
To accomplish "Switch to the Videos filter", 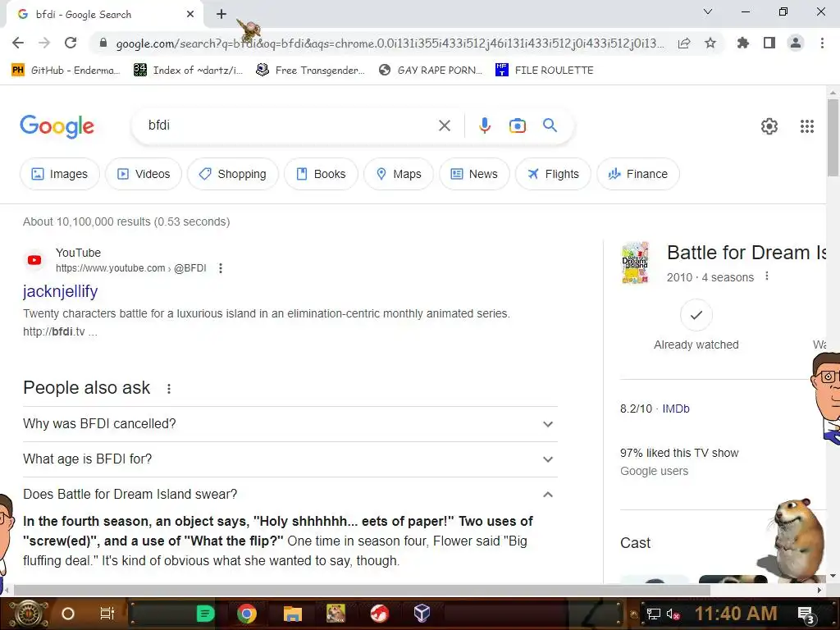I will (144, 174).
